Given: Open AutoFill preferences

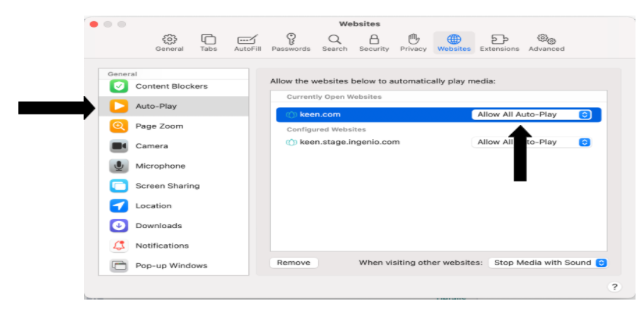Looking at the screenshot, I should pos(247,42).
